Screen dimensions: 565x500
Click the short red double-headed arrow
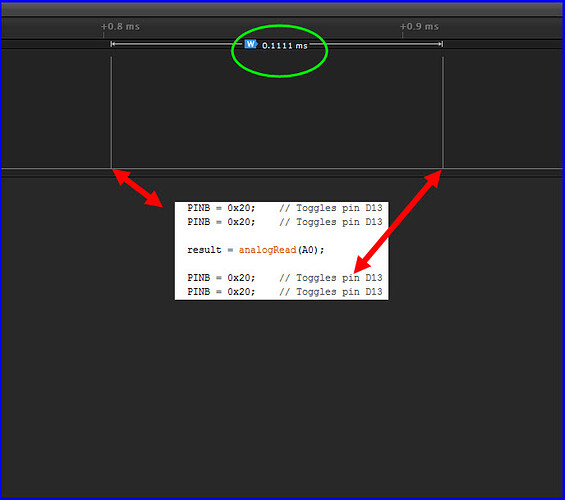click(138, 188)
